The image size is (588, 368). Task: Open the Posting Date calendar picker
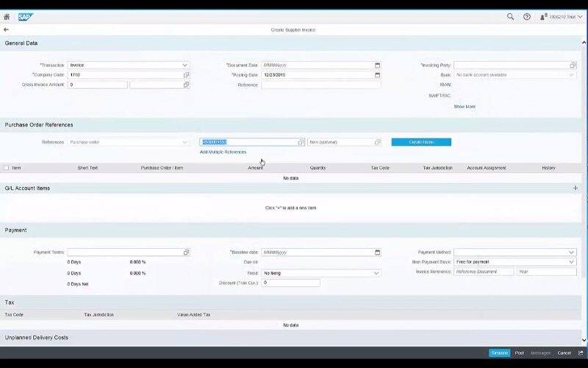click(377, 75)
